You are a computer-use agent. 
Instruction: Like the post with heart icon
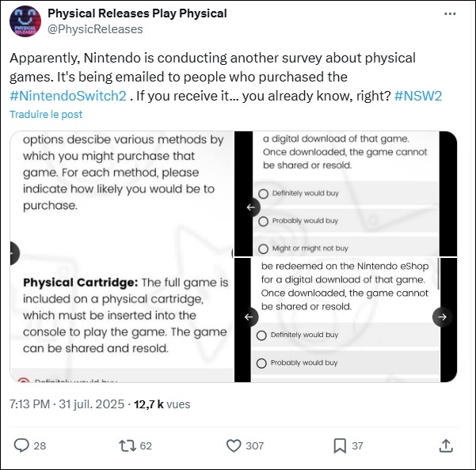(x=234, y=445)
